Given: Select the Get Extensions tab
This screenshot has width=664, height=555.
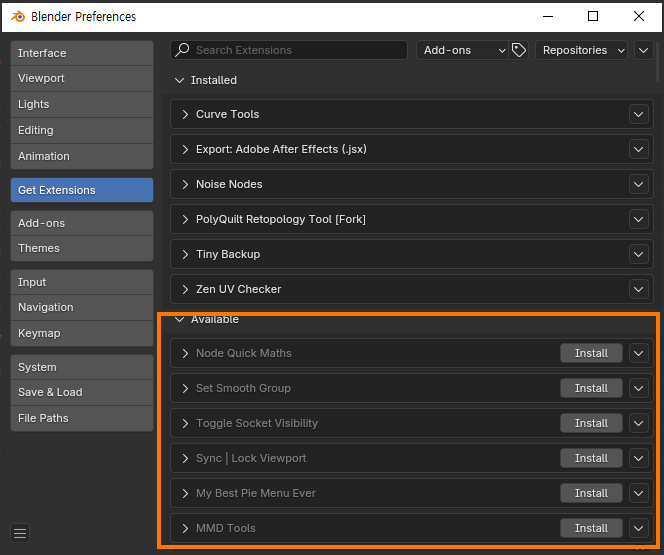Looking at the screenshot, I should (x=82, y=190).
